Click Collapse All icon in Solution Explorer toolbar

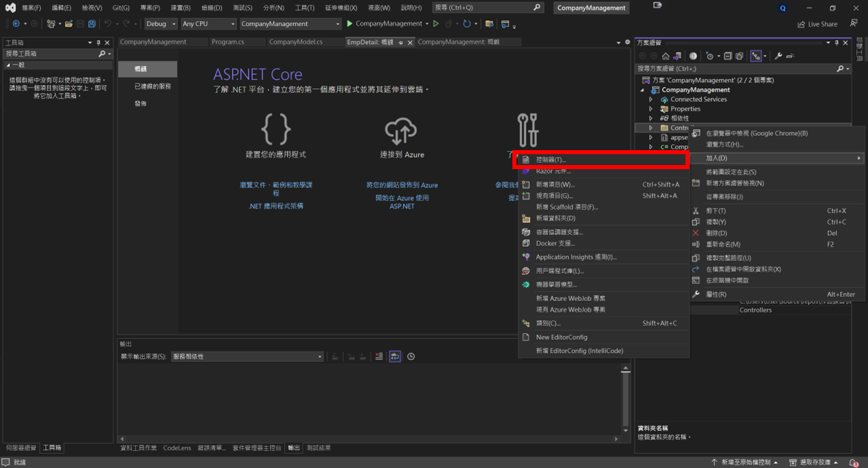point(728,56)
